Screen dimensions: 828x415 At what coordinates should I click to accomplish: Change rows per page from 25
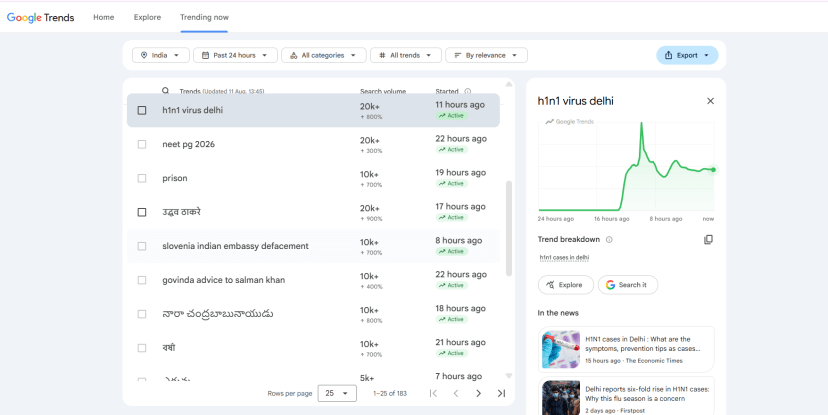coord(337,393)
